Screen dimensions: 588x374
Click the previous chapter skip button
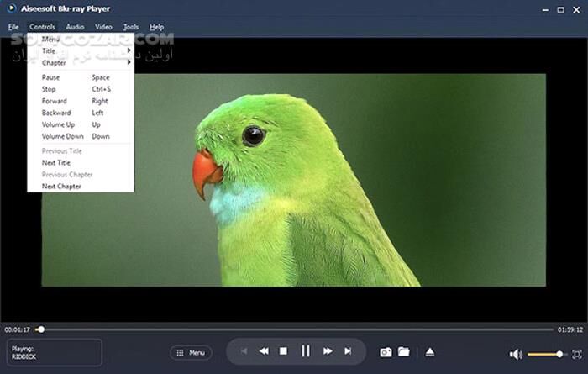[244, 351]
